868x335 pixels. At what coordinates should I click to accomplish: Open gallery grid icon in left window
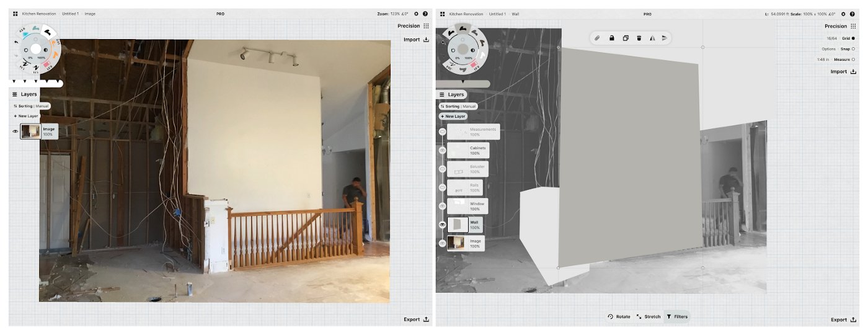point(15,13)
